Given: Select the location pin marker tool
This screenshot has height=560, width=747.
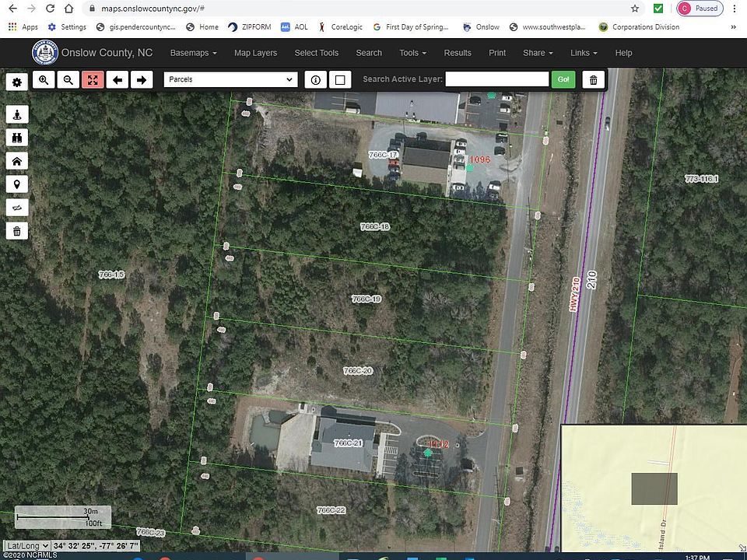Looking at the screenshot, I should pos(17,185).
